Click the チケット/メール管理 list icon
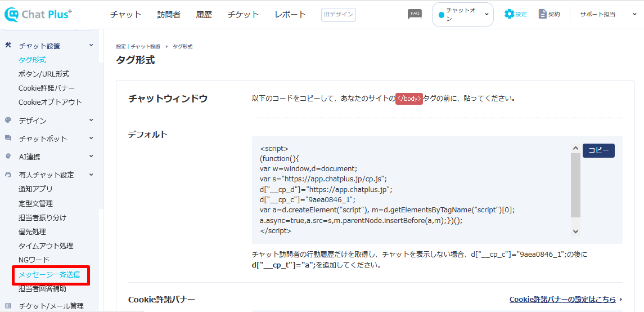 8,306
